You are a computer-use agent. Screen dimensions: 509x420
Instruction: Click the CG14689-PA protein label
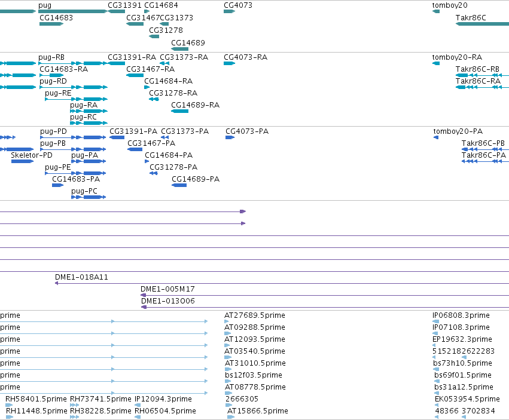[196, 179]
